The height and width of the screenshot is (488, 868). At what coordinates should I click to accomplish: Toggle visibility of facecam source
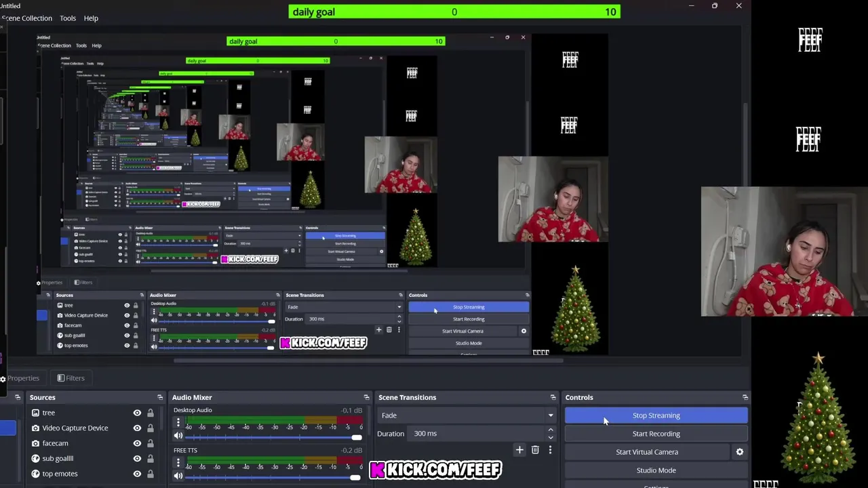(x=137, y=443)
